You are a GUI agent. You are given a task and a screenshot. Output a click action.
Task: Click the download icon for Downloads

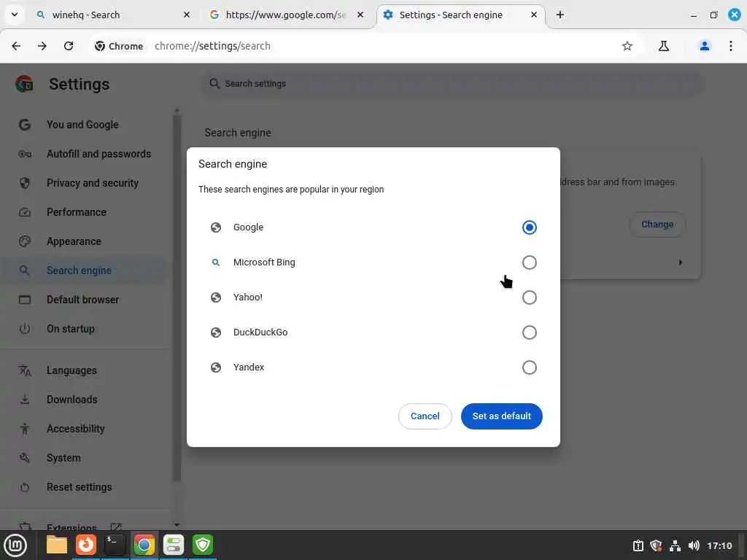coord(24,400)
